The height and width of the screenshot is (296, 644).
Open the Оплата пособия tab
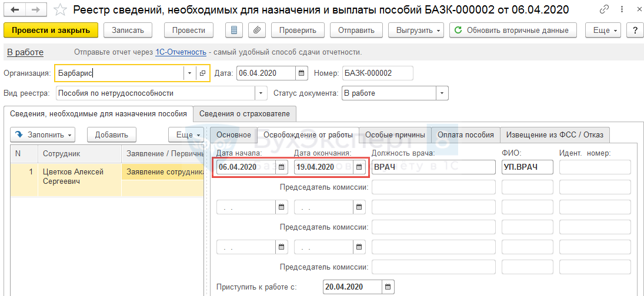[465, 134]
